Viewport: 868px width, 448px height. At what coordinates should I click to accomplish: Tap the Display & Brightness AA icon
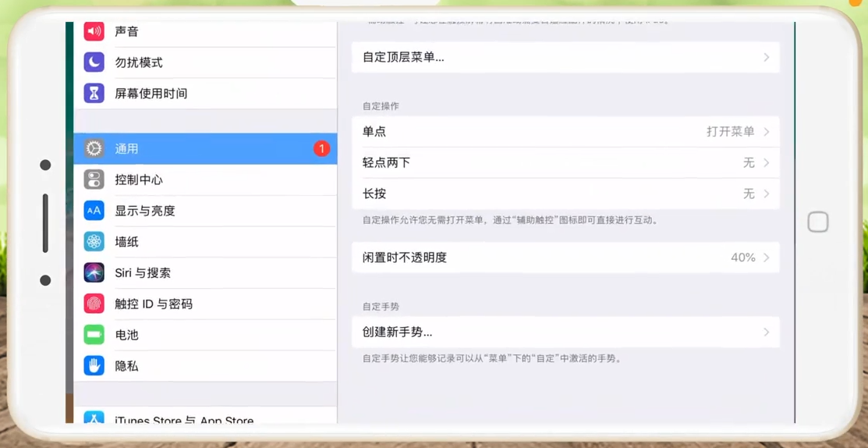[94, 211]
